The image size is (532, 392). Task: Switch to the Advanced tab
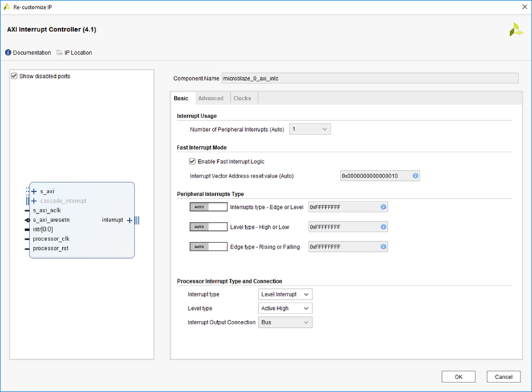(x=210, y=98)
